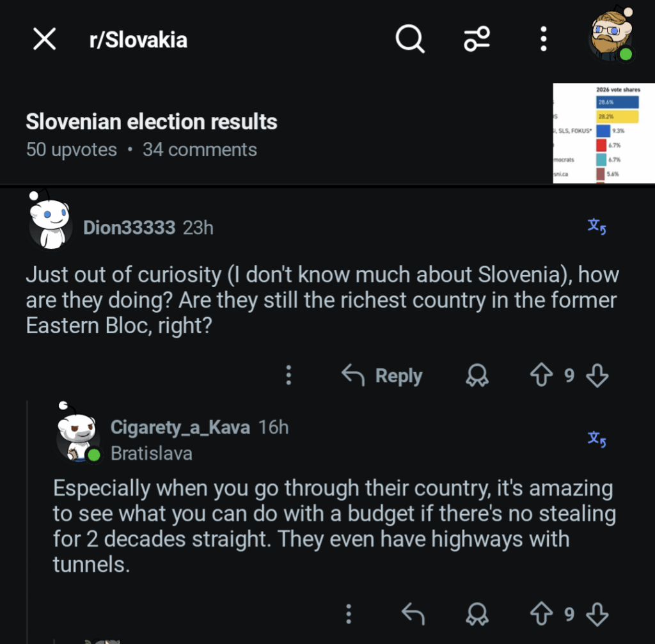Image resolution: width=655 pixels, height=644 pixels.
Task: Tap the overflow menu in the top bar
Action: [x=542, y=39]
